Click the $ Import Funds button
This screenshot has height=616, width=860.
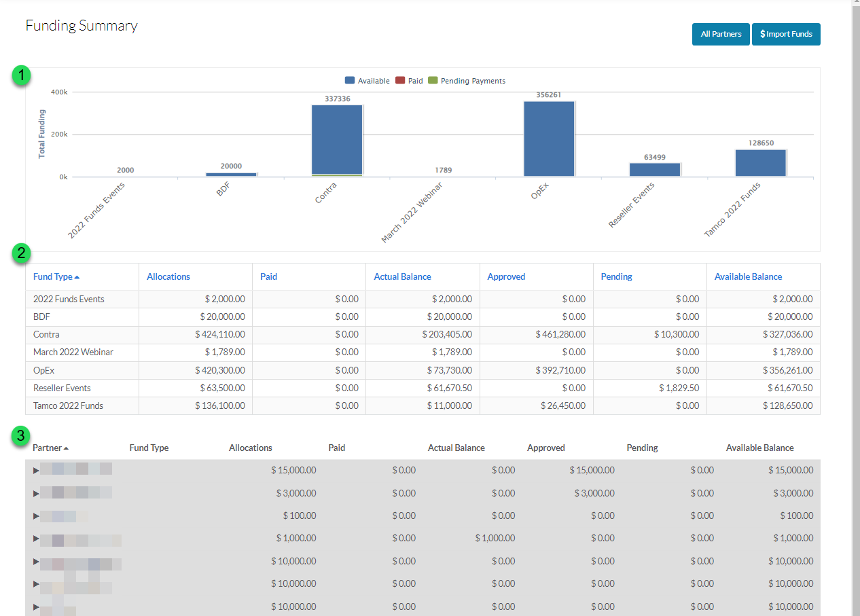tap(786, 34)
